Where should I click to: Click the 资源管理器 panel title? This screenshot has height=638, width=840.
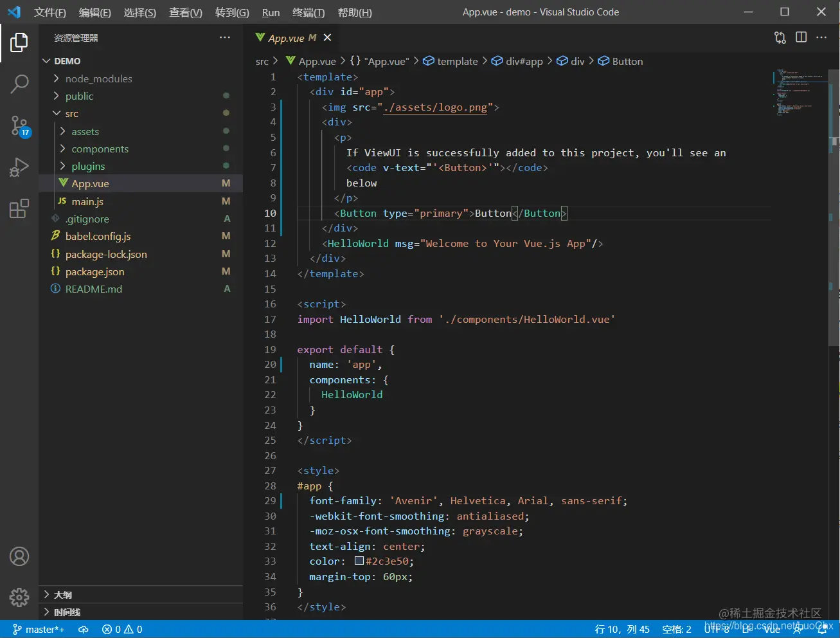coord(76,38)
